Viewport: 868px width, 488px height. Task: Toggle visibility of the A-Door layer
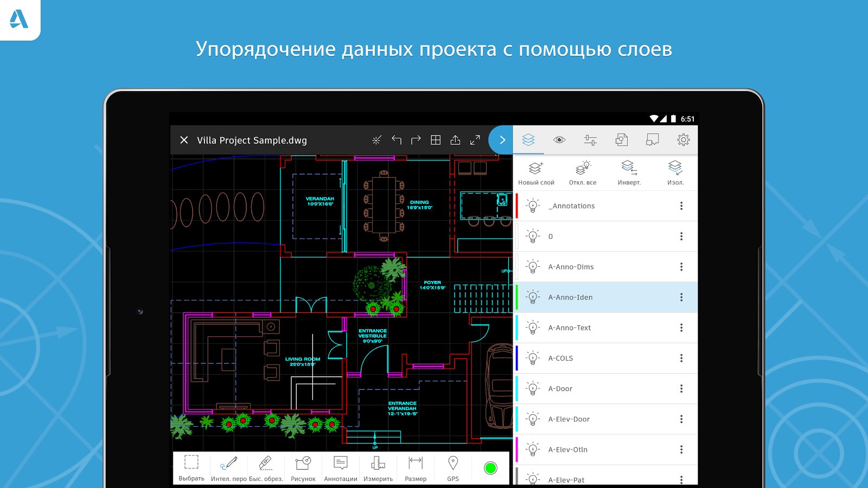pos(533,389)
